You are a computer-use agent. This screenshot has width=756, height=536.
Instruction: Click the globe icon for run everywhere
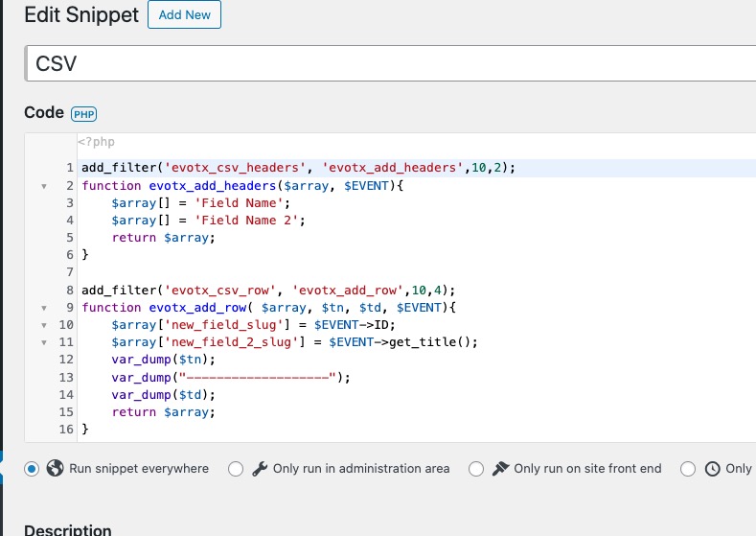[55, 468]
